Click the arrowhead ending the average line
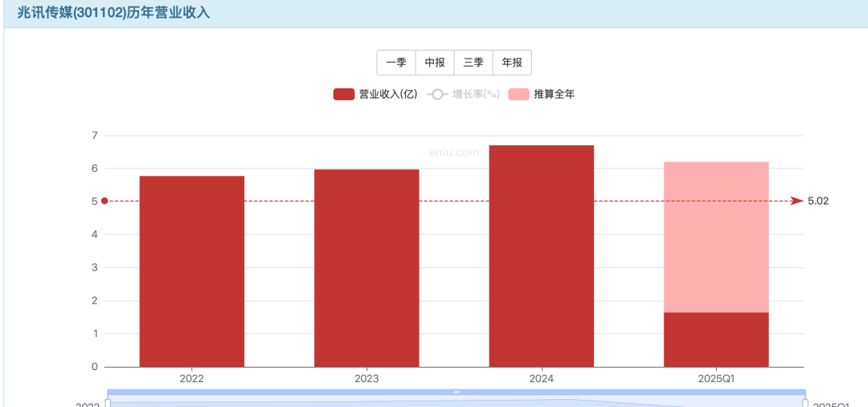Screen dimensions: 868x407 (797, 201)
